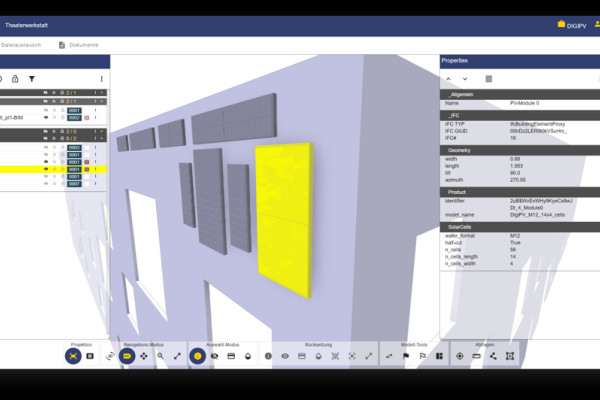600x400 pixels.
Task: Select the yellow PV module in 3D view
Action: [283, 218]
